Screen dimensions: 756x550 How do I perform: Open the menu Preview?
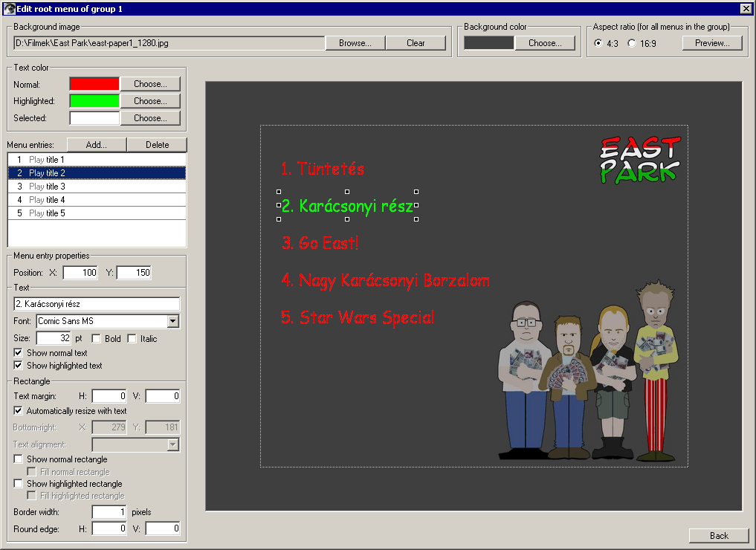coord(712,43)
